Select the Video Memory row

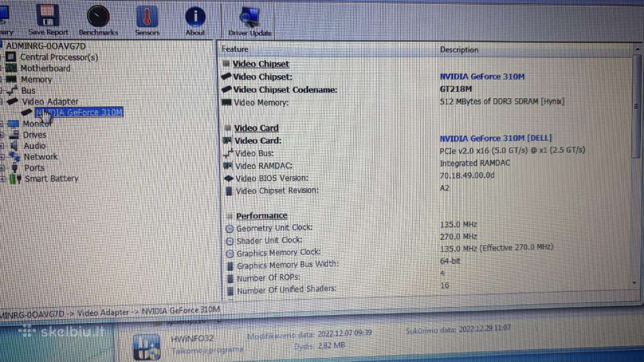[427, 102]
